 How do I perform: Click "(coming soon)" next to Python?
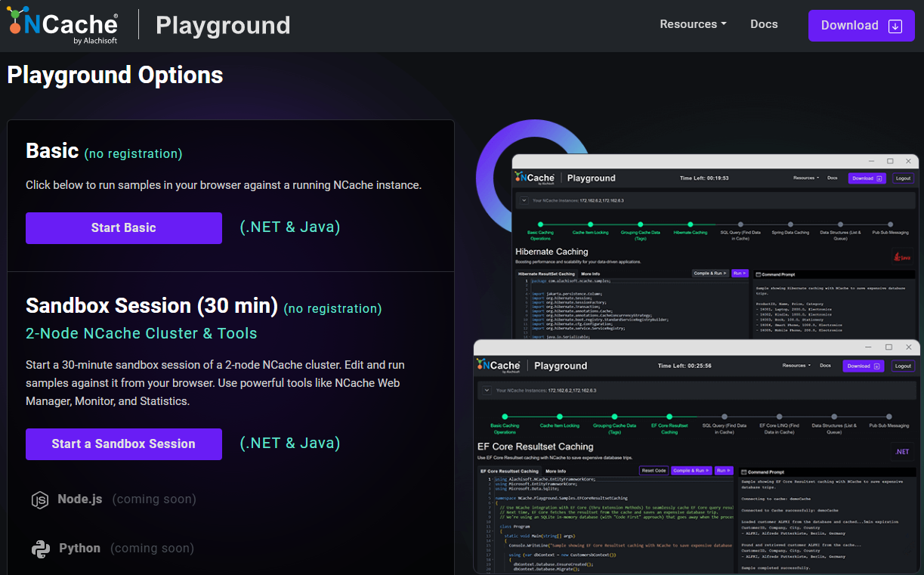coord(152,549)
